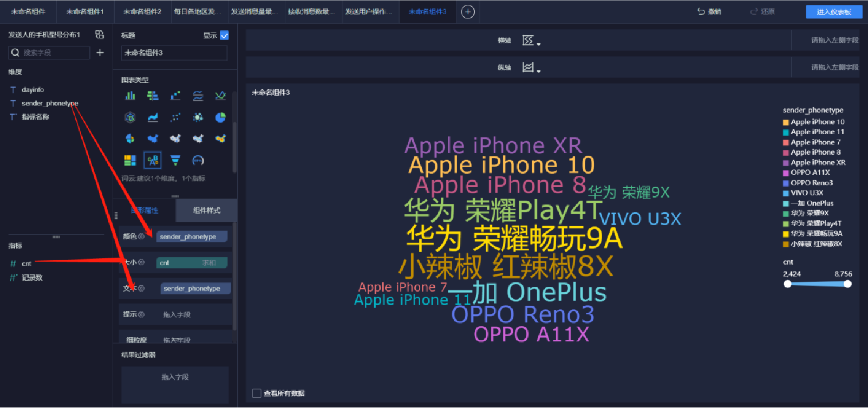Click the 进入仪表板 button
This screenshot has height=408, width=868.
pyautogui.click(x=834, y=12)
